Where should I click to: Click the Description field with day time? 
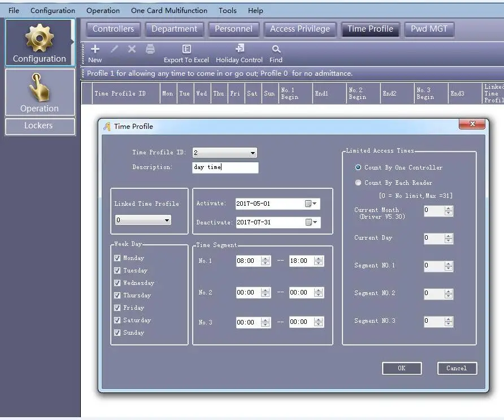225,167
